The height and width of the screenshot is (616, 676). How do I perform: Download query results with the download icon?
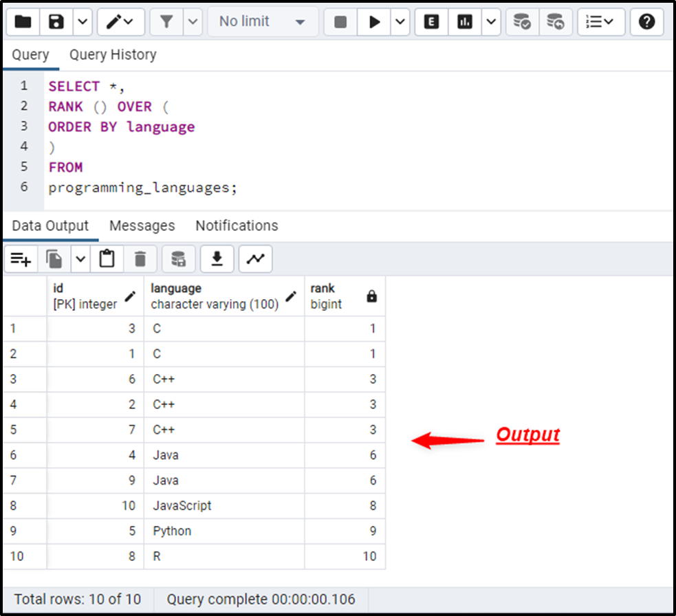pos(217,259)
